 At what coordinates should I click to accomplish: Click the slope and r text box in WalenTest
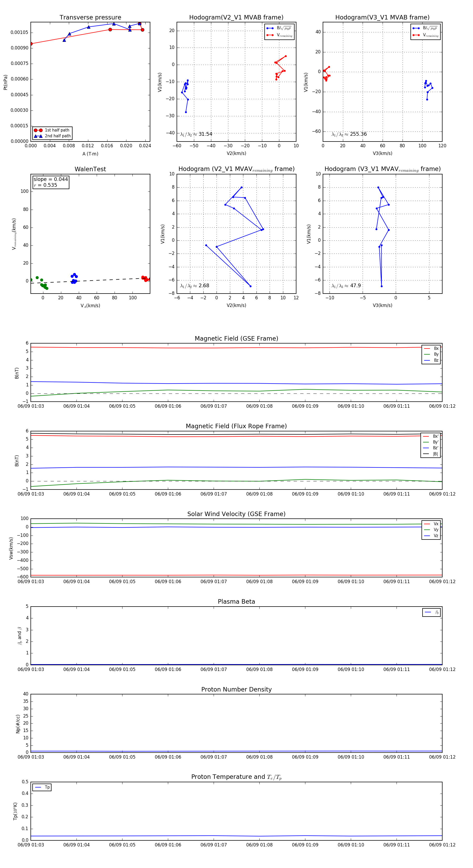tap(50, 182)
